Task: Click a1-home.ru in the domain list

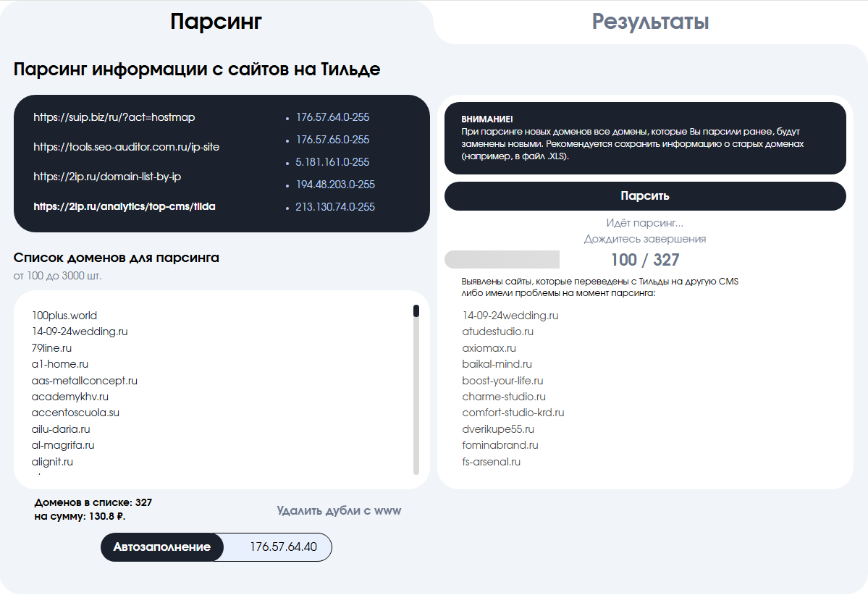Action: pyautogui.click(x=60, y=364)
